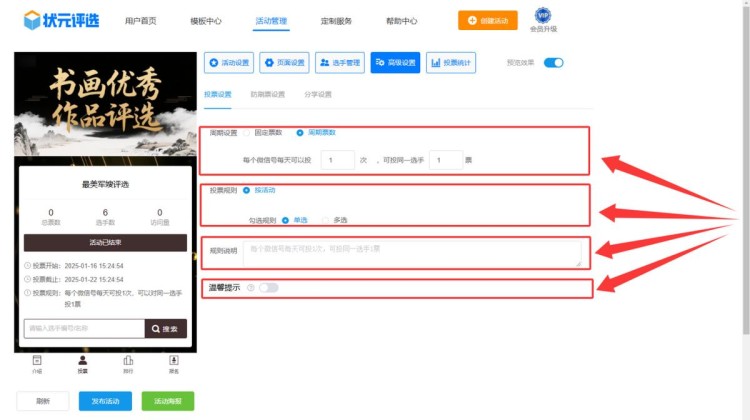Open 选手管理 with the people icon
750x420 pixels.
341,63
